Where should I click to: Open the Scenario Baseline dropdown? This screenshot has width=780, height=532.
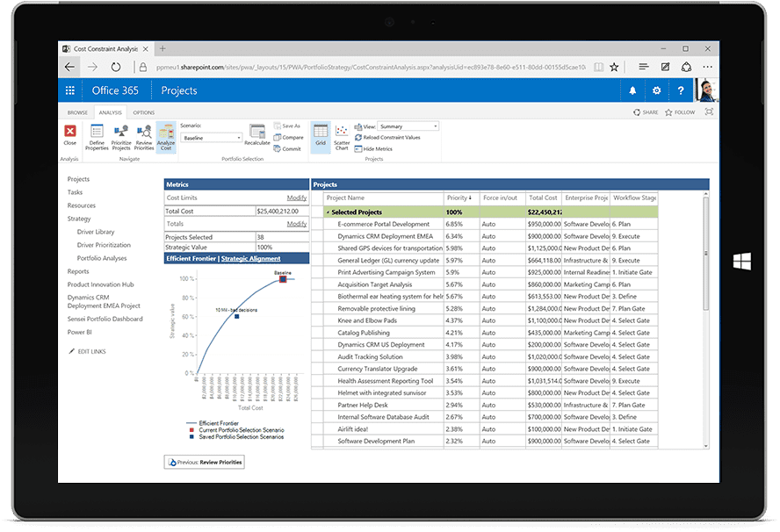212,138
